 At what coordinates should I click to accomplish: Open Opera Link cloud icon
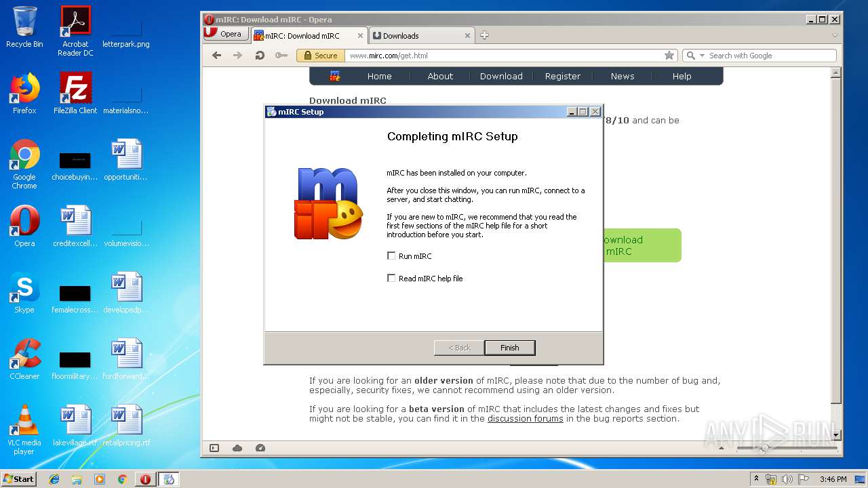(237, 448)
